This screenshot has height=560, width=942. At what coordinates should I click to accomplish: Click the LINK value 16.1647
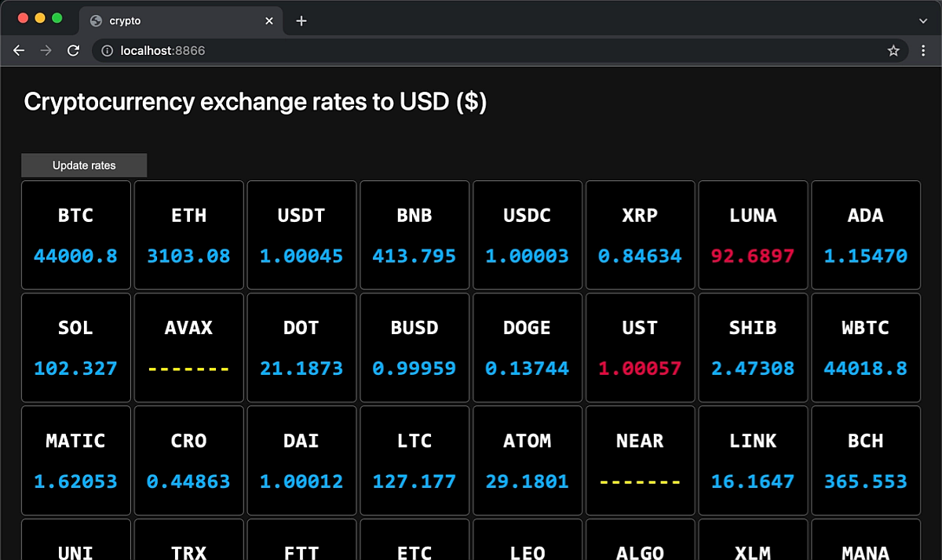753,482
